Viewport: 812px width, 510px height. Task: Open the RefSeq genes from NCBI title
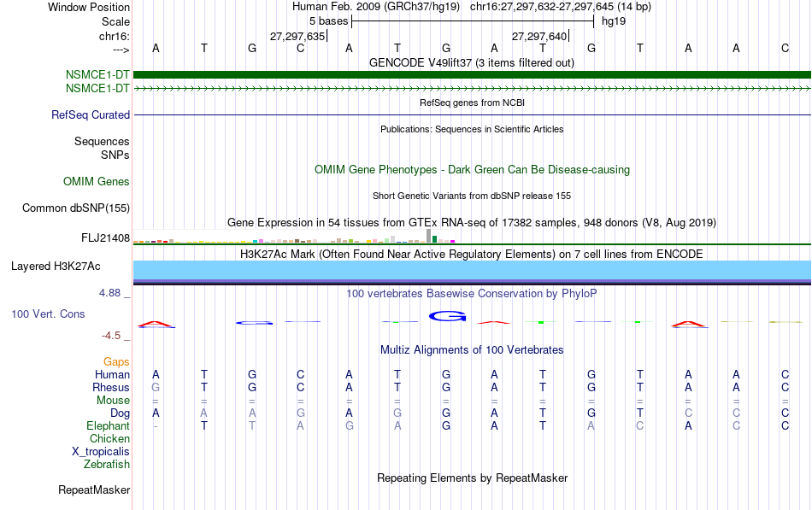(x=472, y=103)
